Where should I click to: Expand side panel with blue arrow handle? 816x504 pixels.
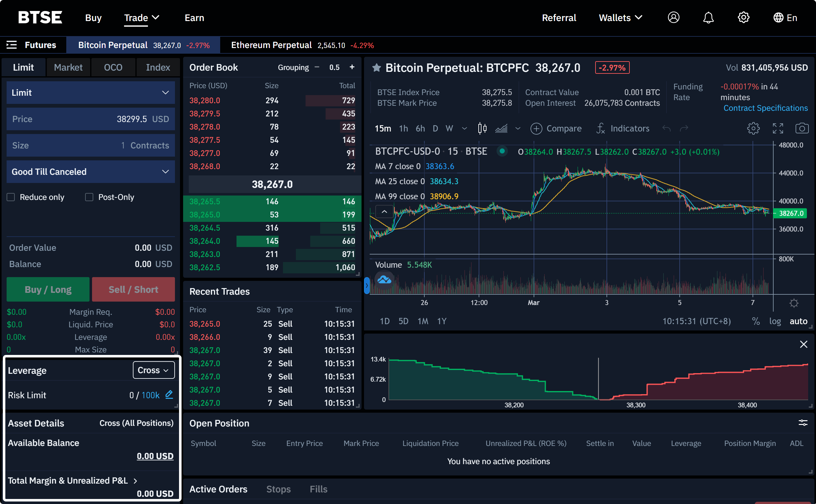click(x=367, y=285)
